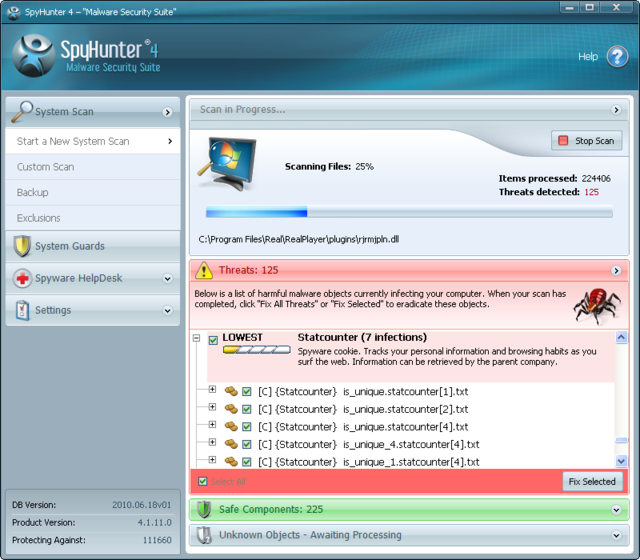Click the scanning computer monitor icon
Screen dimensions: 640x560
pos(228,164)
